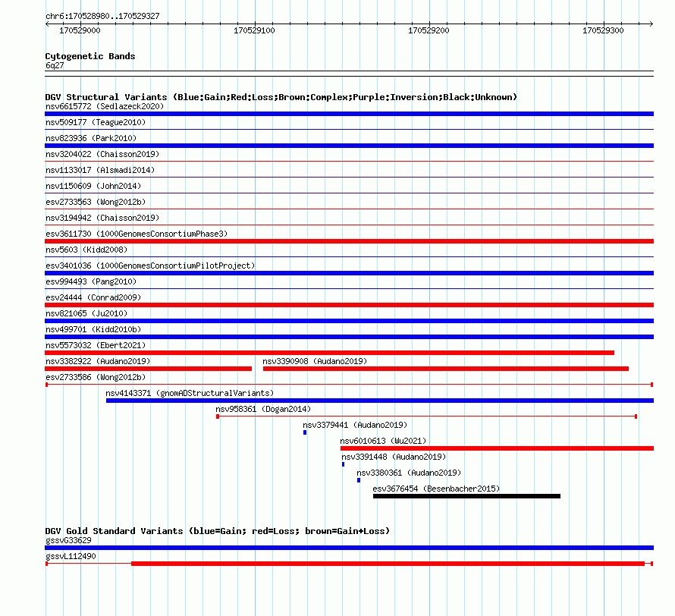Select the nsv509177 (Teague2010) variant label

(x=96, y=122)
